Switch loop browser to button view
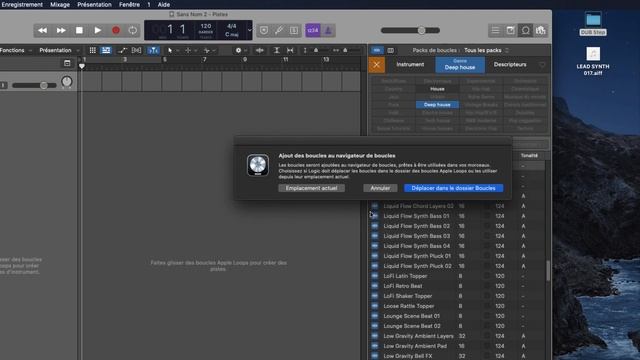The image size is (640, 360). (377, 50)
